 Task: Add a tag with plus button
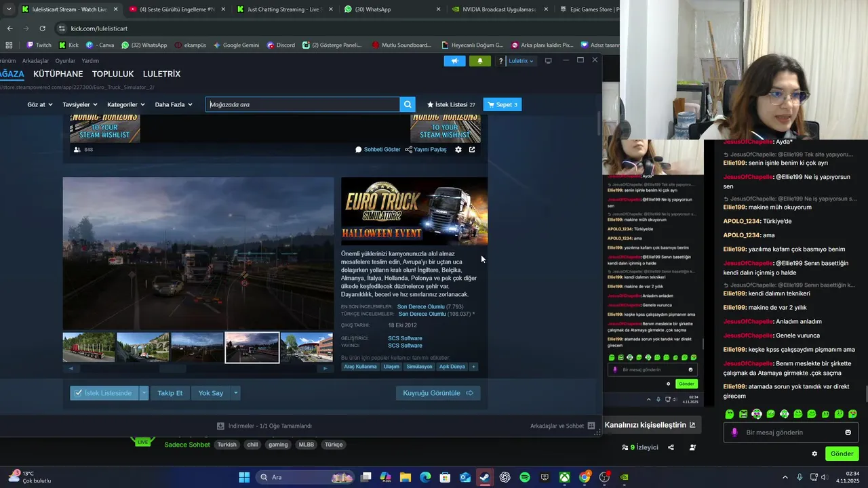[x=473, y=367]
